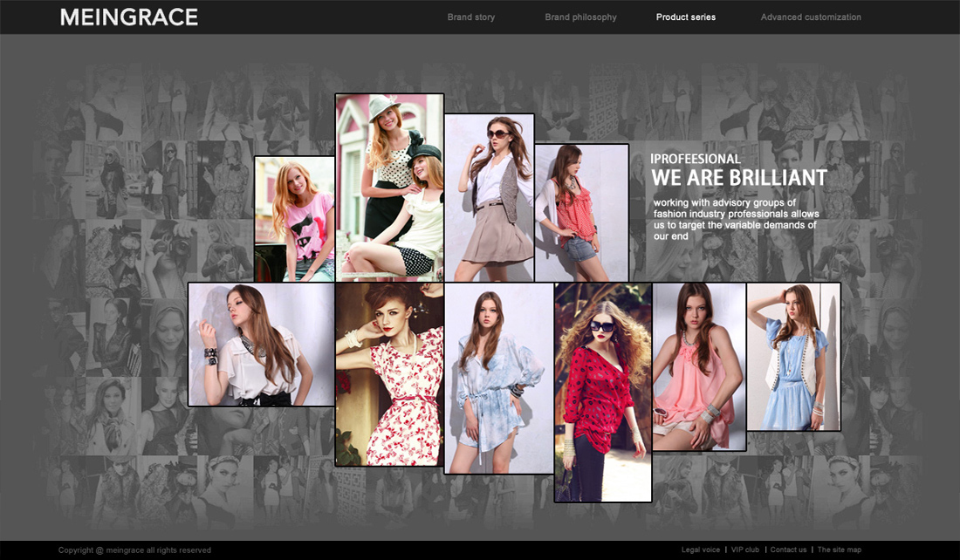Visit the VIP club link

745,550
